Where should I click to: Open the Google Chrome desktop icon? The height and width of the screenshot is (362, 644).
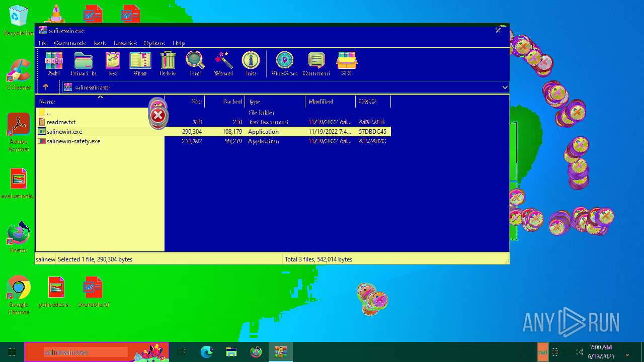(x=19, y=296)
